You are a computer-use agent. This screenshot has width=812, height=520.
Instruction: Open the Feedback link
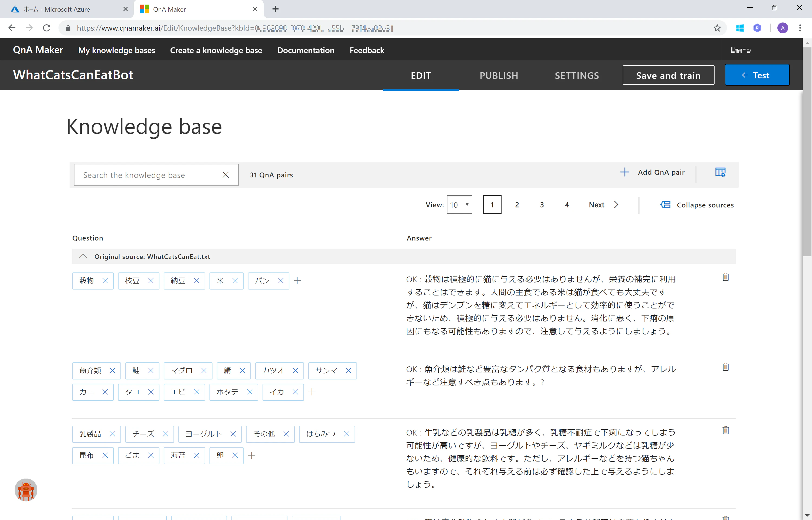click(x=367, y=50)
